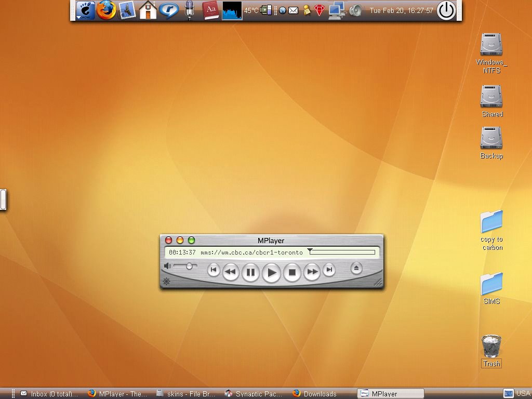
Task: Click the speaker volume applet on panel
Action: pyautogui.click(x=356, y=10)
